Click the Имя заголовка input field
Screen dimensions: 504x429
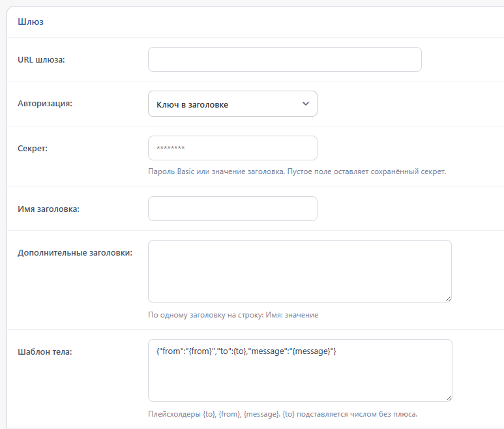(232, 209)
